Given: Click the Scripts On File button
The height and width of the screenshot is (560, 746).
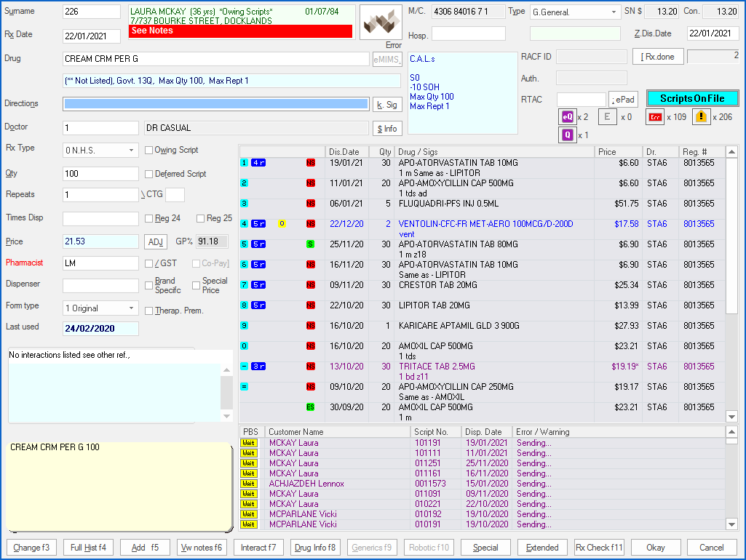Looking at the screenshot, I should tap(692, 98).
